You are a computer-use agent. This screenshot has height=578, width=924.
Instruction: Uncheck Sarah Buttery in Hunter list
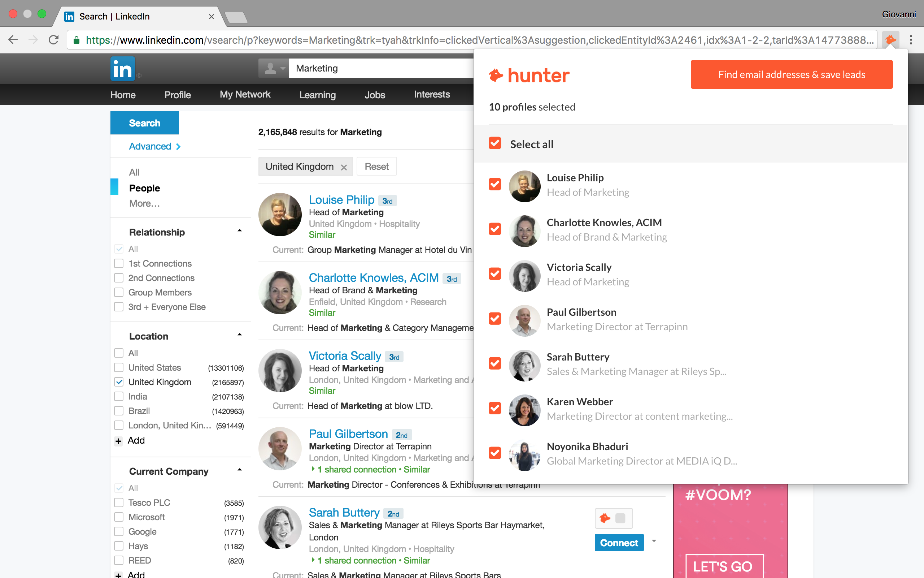point(495,363)
